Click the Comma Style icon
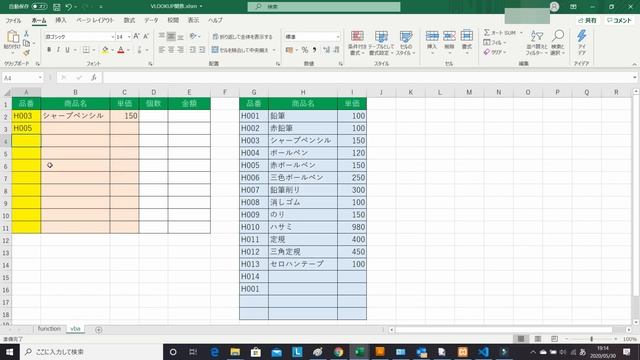 (314, 50)
